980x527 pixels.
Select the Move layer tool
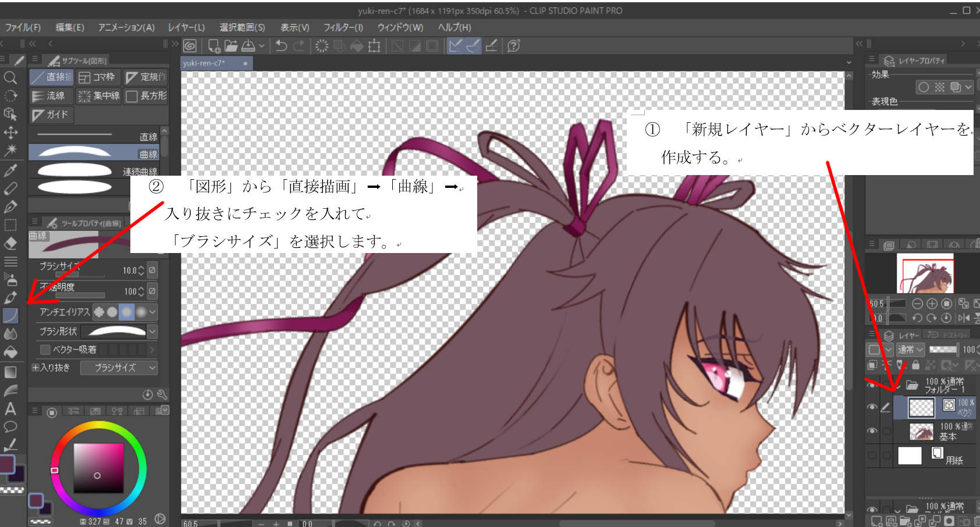tap(10, 132)
